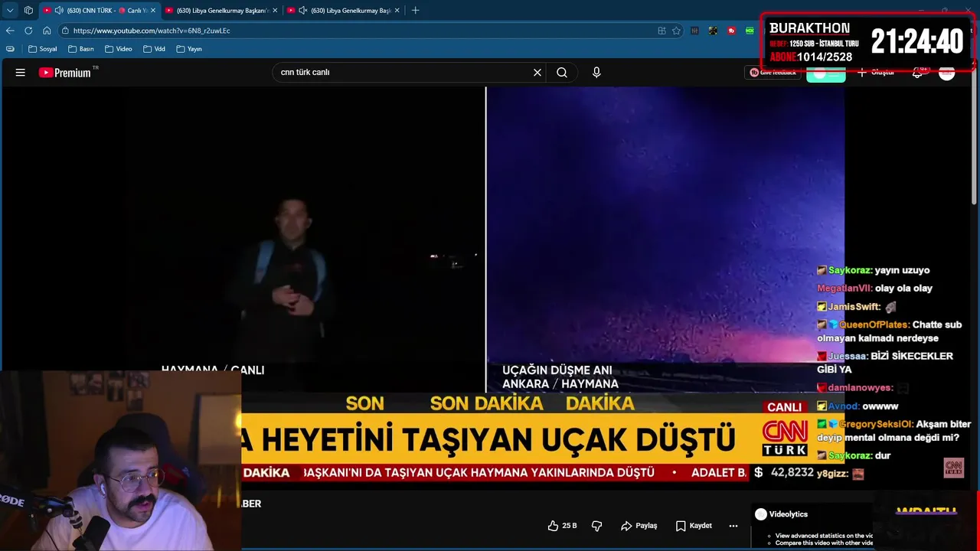Viewport: 980px width, 551px height.
Task: Share the video via Paylaş
Action: pyautogui.click(x=639, y=526)
